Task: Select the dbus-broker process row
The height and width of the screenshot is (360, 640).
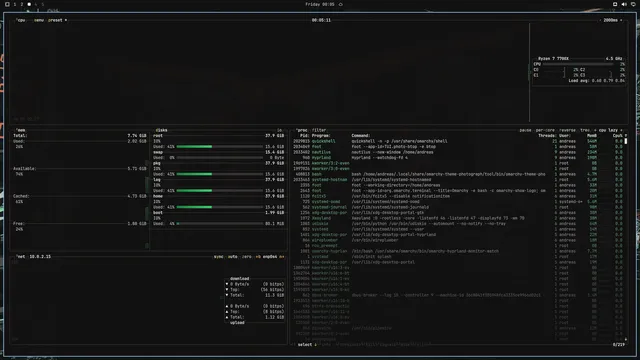Action: coord(457,295)
